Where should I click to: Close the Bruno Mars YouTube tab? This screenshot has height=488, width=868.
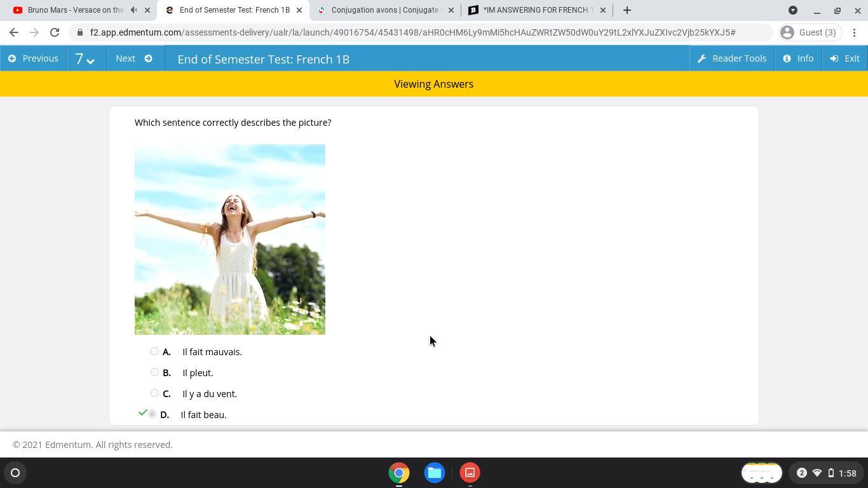pos(147,10)
